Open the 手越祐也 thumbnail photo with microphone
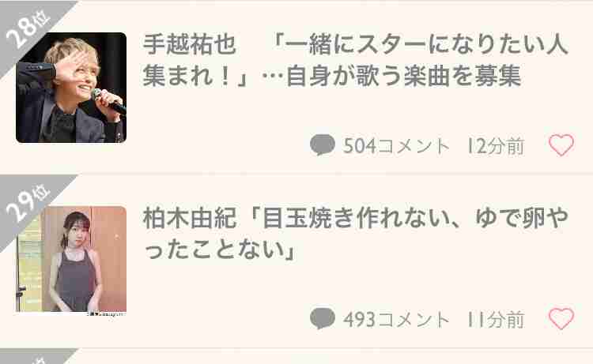Image resolution: width=593 pixels, height=364 pixels. click(71, 88)
